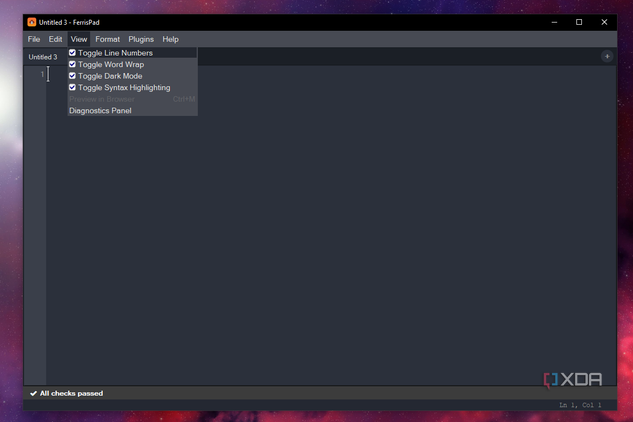Disable Toggle Dark Mode
This screenshot has height=422, width=633.
click(132, 76)
